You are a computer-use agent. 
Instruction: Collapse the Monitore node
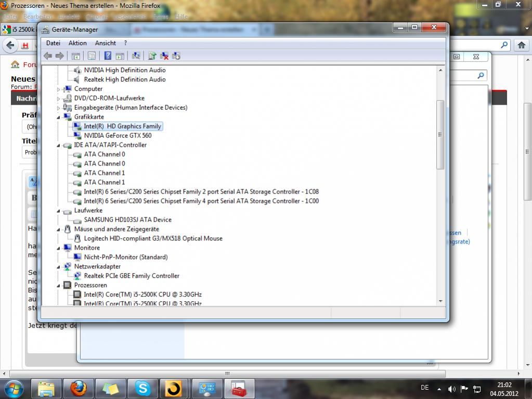(x=58, y=248)
